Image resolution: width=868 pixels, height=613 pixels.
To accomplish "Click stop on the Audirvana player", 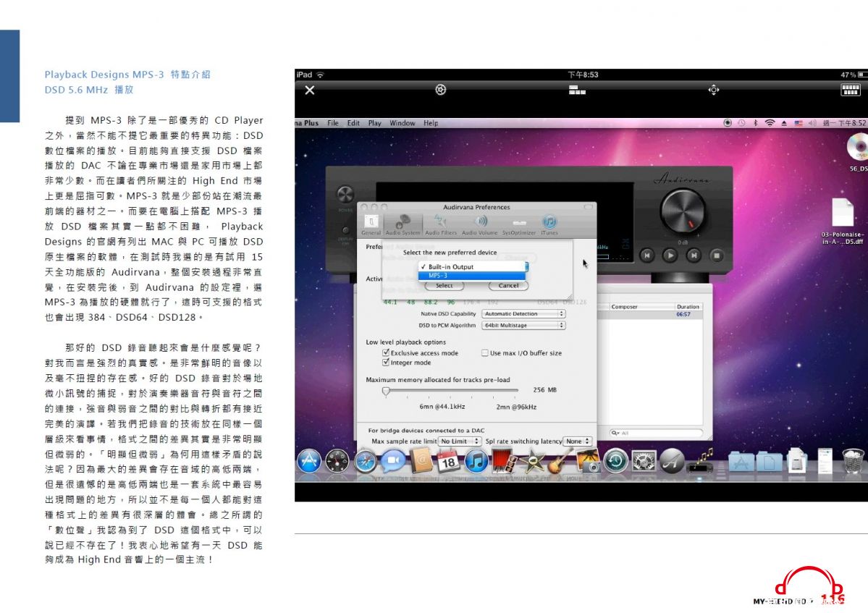I will pos(716,255).
